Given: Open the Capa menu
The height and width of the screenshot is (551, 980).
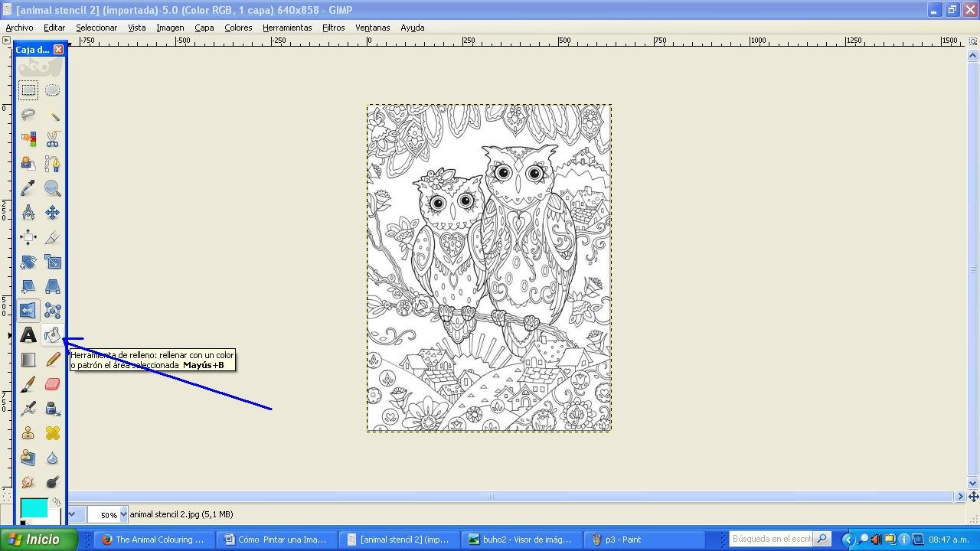Looking at the screenshot, I should click(x=204, y=28).
